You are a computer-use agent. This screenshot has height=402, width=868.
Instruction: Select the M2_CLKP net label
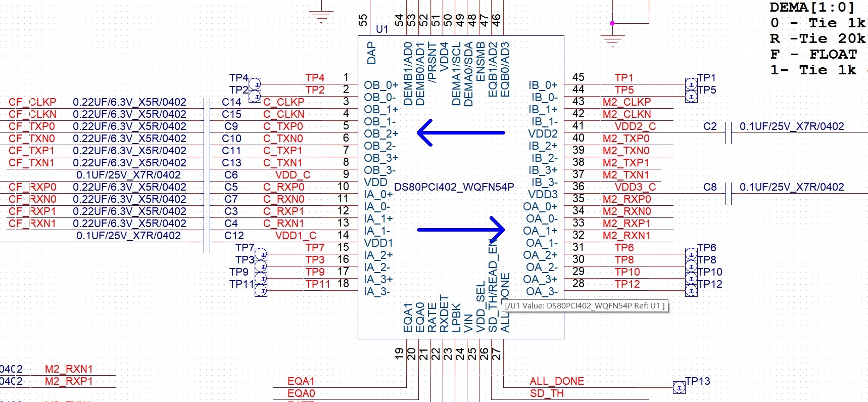pyautogui.click(x=626, y=102)
